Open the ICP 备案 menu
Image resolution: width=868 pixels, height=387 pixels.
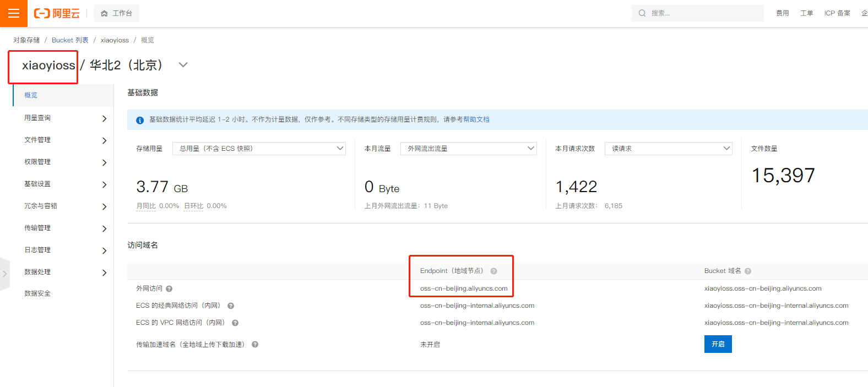point(837,13)
